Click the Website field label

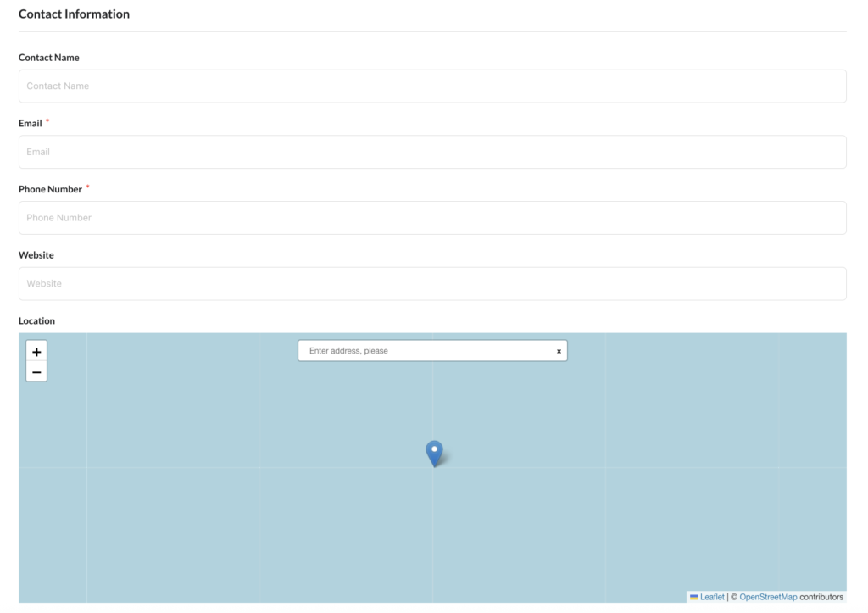[36, 255]
